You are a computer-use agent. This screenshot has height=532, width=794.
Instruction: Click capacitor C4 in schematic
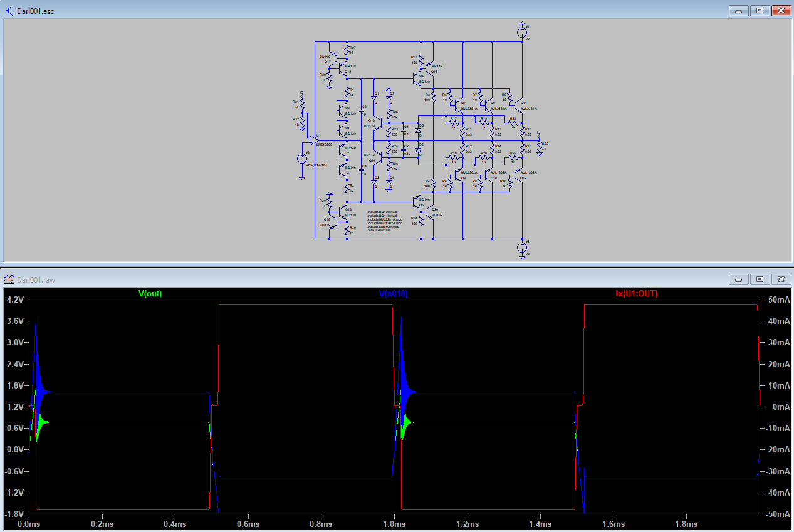[362, 170]
